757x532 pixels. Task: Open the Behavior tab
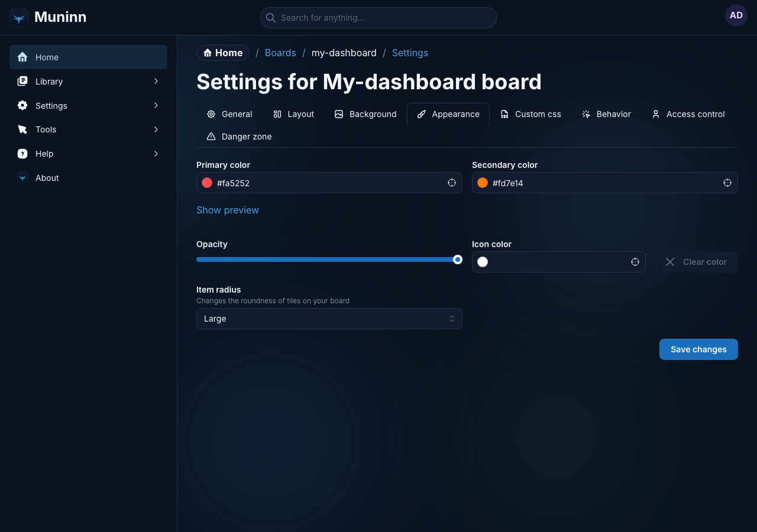click(606, 114)
